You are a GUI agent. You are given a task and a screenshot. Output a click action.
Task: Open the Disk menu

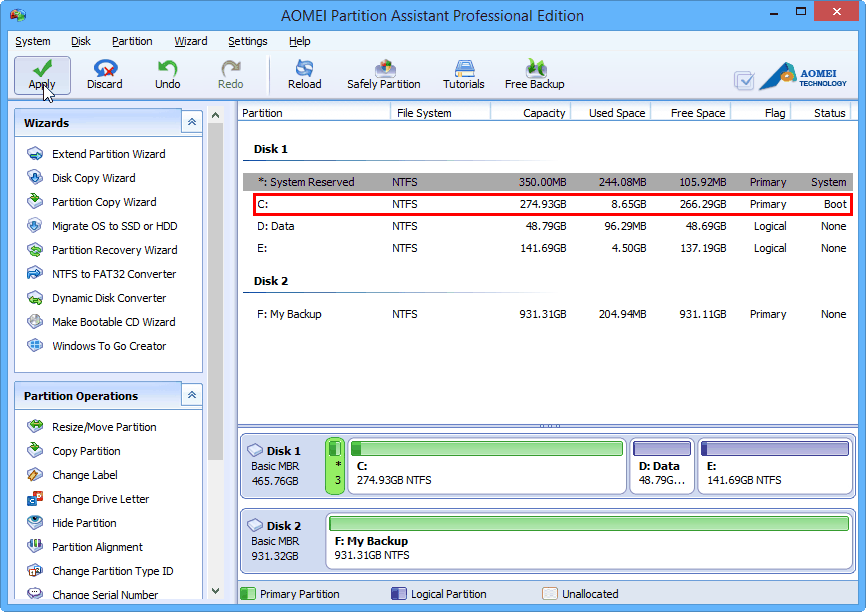click(80, 41)
